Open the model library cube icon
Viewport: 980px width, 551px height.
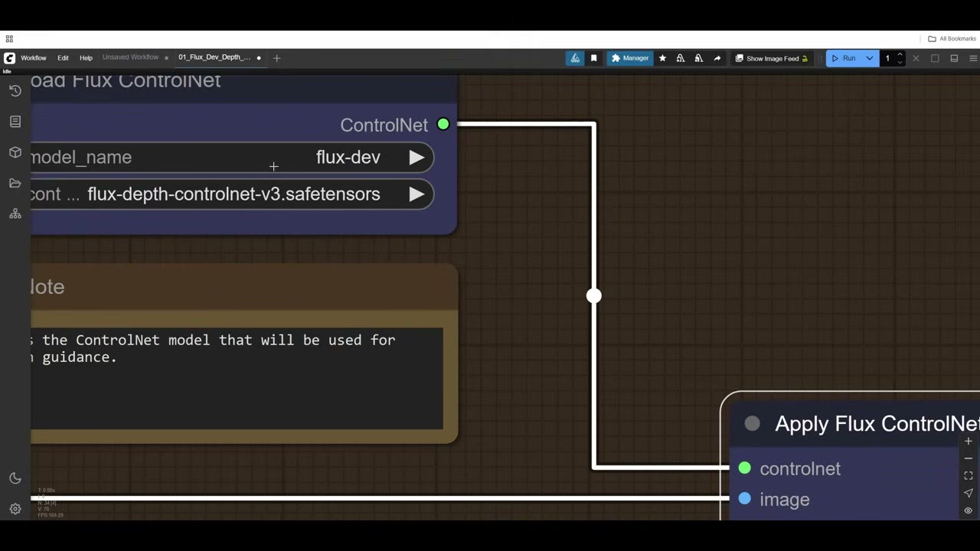(x=15, y=152)
